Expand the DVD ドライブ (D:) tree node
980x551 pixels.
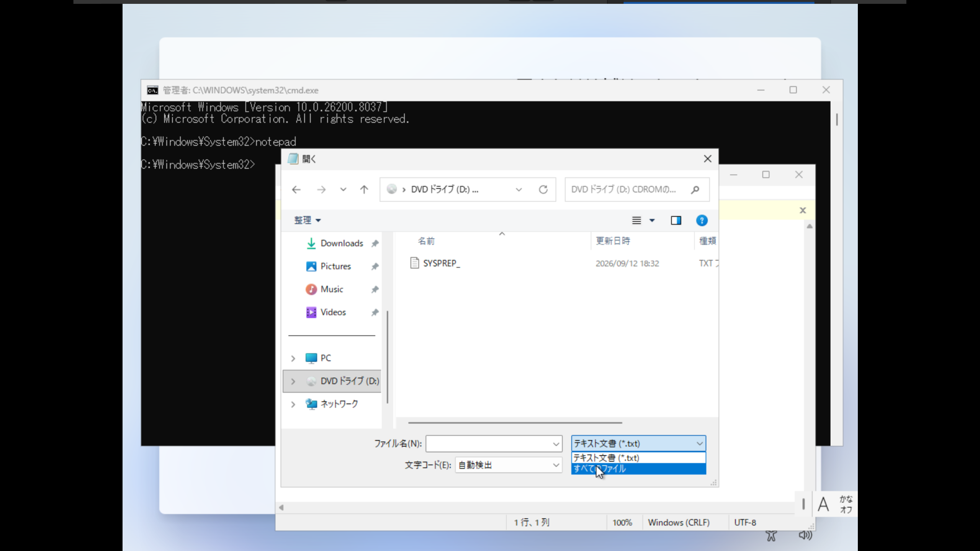293,381
